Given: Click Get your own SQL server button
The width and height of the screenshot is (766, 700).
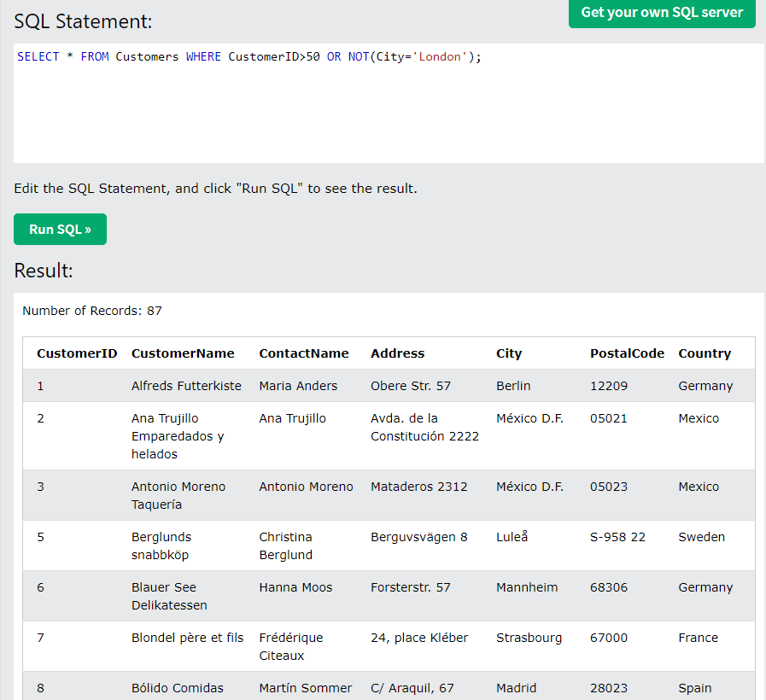Looking at the screenshot, I should coord(662,13).
